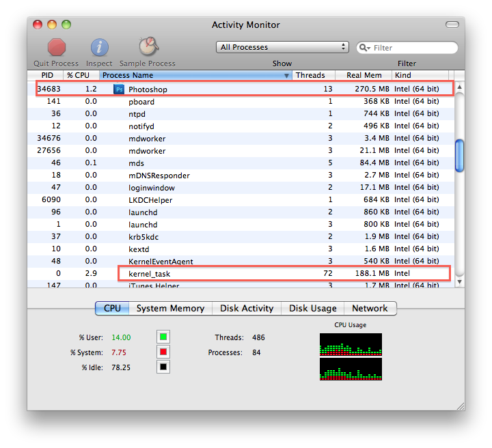The height and width of the screenshot is (448, 492).
Task: Open the Disk Activity tab
Action: (247, 308)
